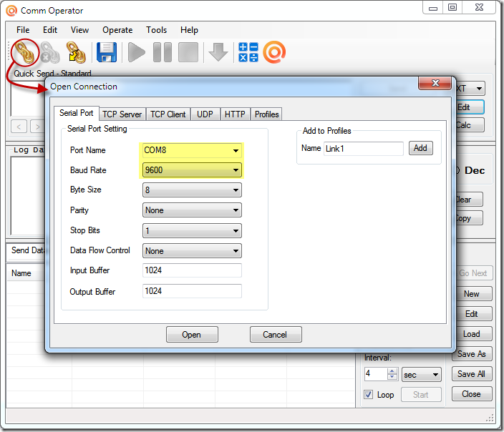The width and height of the screenshot is (504, 432).
Task: Toggle the Loop checkbox
Action: (x=369, y=394)
